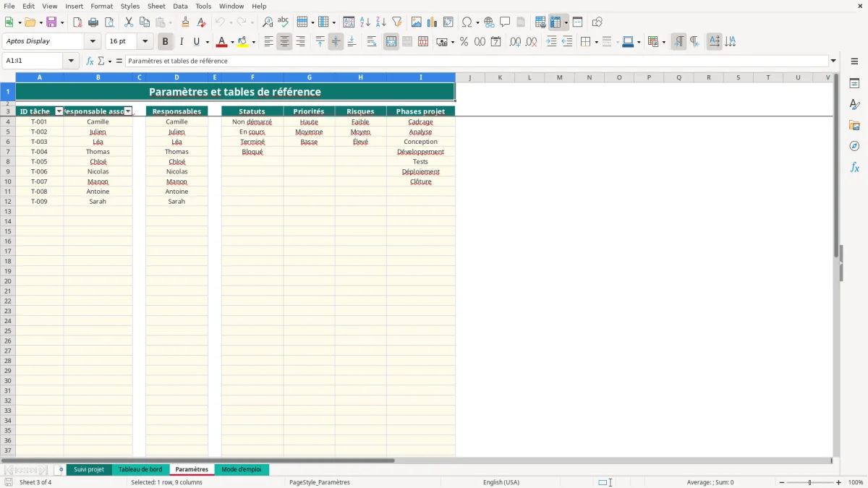Open the Responsable associé filter dropdown
868x488 pixels.
click(128, 111)
